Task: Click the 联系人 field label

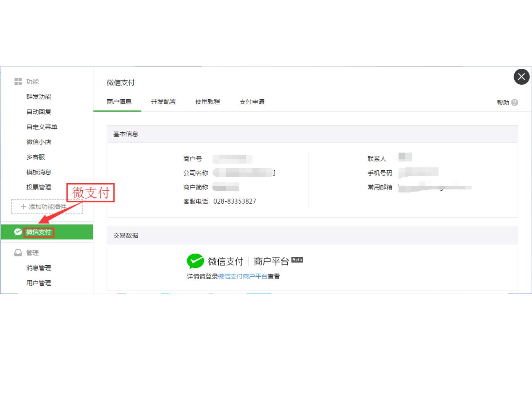Action: coord(377,159)
